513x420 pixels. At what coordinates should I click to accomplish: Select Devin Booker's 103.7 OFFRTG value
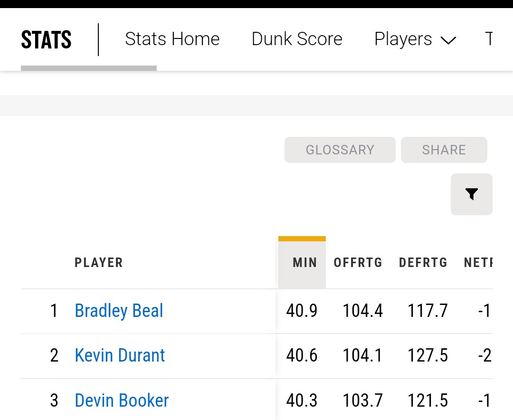(x=362, y=400)
